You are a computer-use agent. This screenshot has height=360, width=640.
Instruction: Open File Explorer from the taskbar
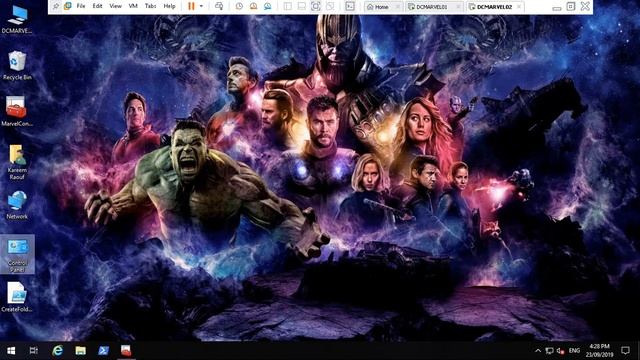tap(80, 351)
